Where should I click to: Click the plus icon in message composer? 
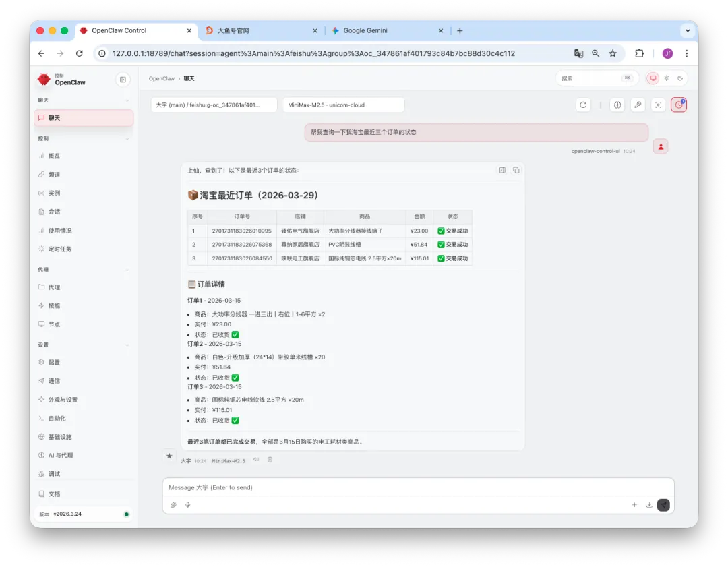635,505
